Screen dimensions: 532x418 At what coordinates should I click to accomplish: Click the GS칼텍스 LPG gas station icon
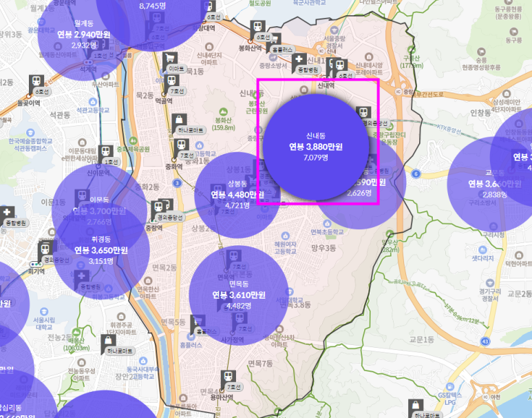tap(449, 387)
